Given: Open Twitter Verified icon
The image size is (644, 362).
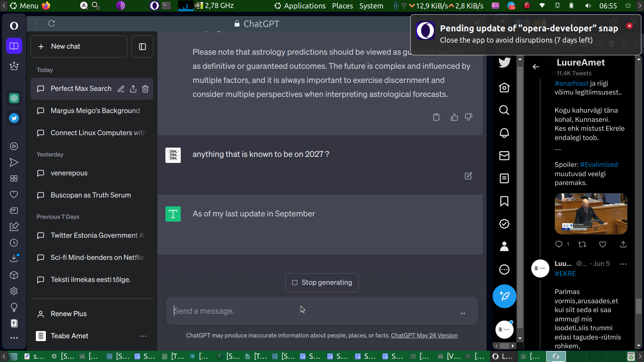Looking at the screenshot, I should (x=504, y=224).
